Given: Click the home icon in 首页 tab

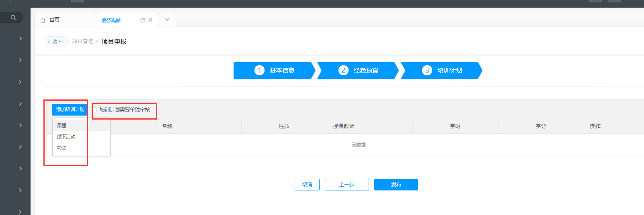Looking at the screenshot, I should (x=43, y=20).
